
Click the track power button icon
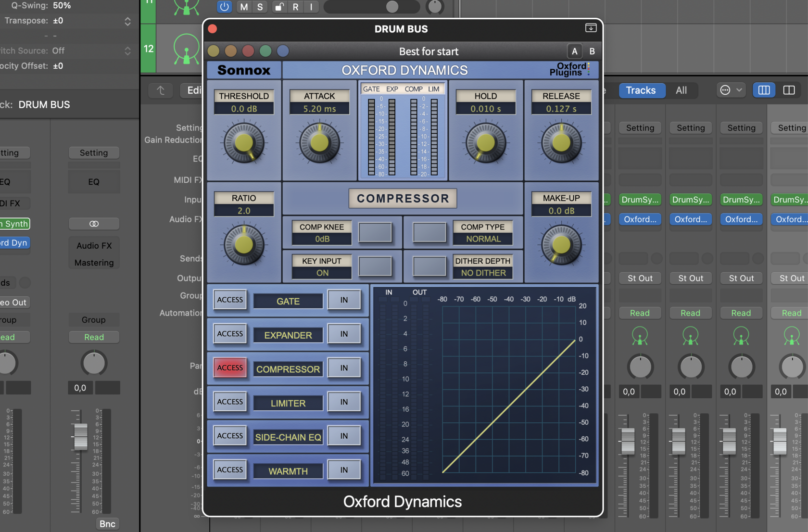[x=224, y=7]
